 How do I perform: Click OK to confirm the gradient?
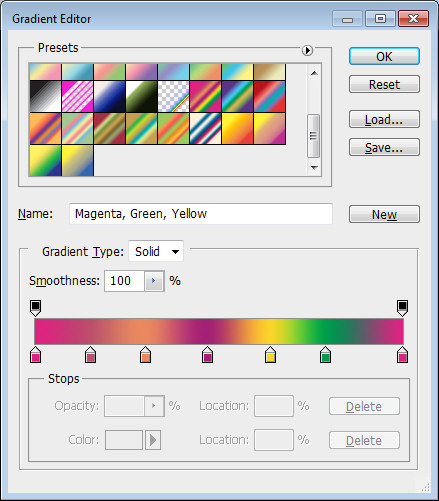tap(384, 56)
